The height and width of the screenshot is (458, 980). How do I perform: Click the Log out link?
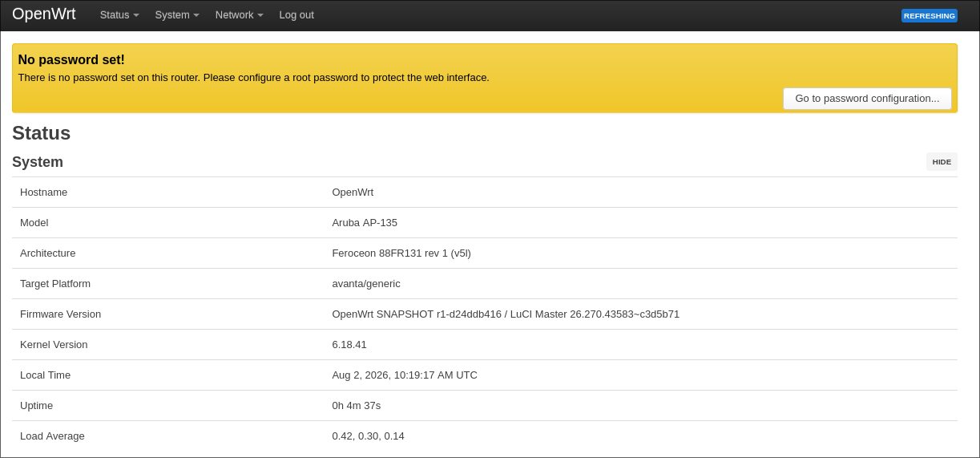coord(296,15)
